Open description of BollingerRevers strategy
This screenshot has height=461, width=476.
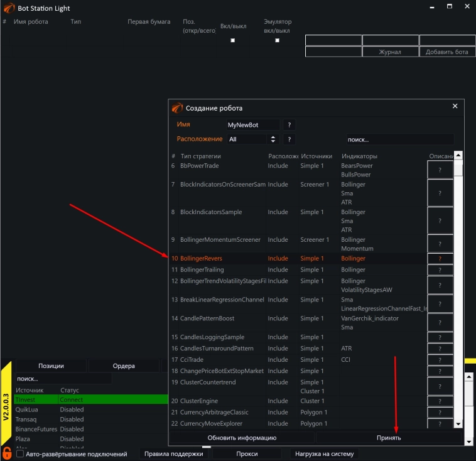coord(440,259)
